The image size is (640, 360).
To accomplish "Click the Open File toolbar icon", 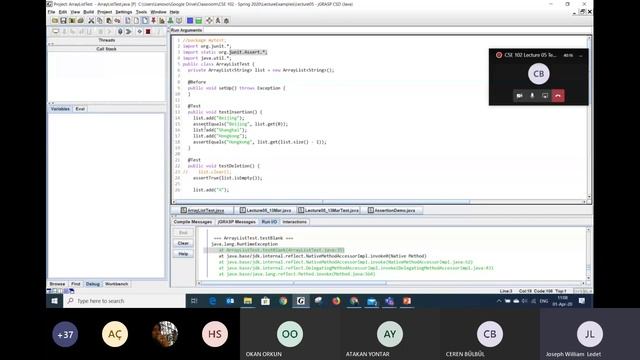I will pos(55,20).
